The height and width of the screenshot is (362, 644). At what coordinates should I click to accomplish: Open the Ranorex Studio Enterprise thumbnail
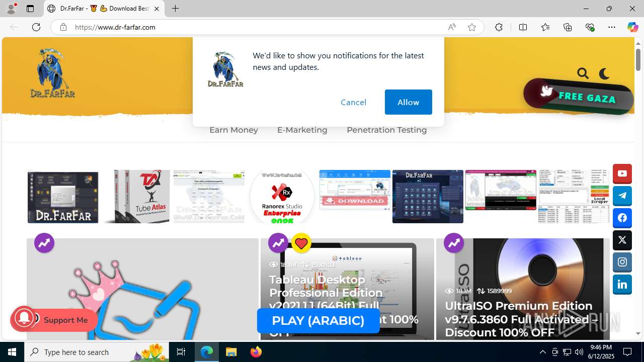(282, 197)
